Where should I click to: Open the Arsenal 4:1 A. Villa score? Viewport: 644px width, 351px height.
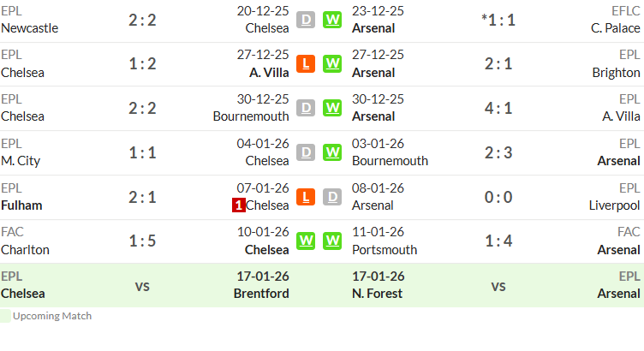click(498, 109)
